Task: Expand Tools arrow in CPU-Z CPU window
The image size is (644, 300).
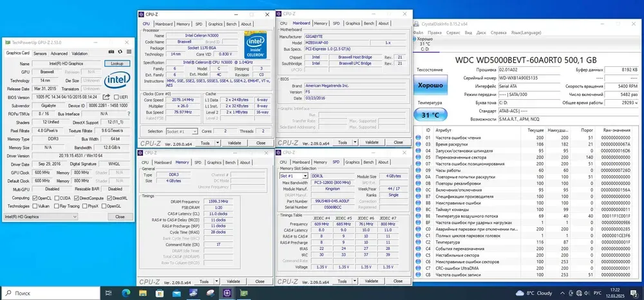Action: click(218, 143)
